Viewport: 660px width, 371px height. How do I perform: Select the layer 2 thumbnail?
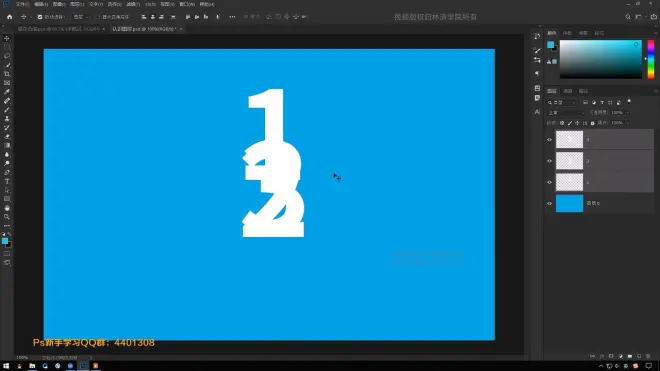[569, 161]
